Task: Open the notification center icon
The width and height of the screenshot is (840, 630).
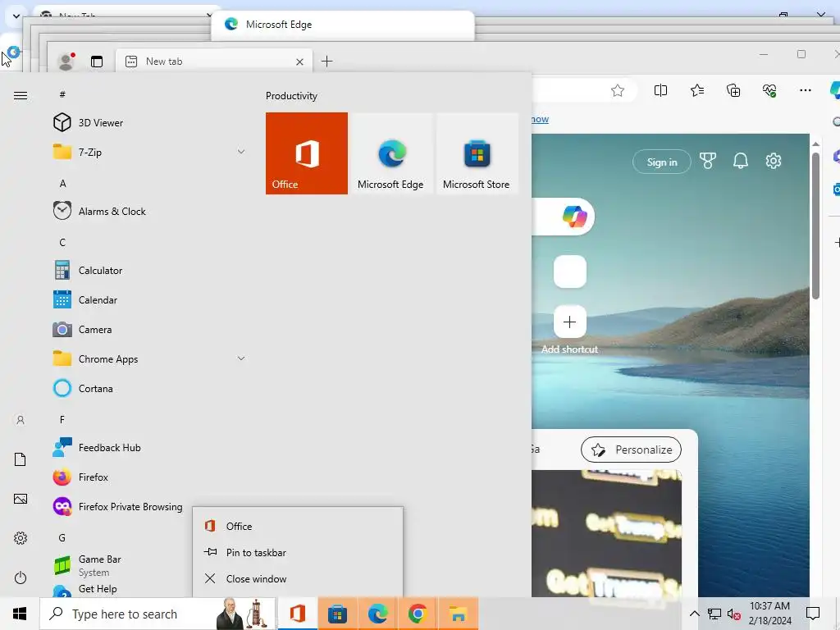Action: 813,614
